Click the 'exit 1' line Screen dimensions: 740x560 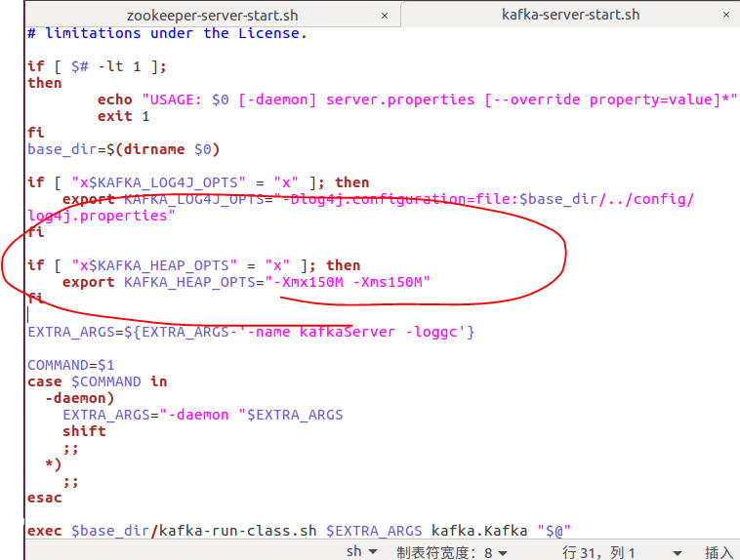(123, 116)
